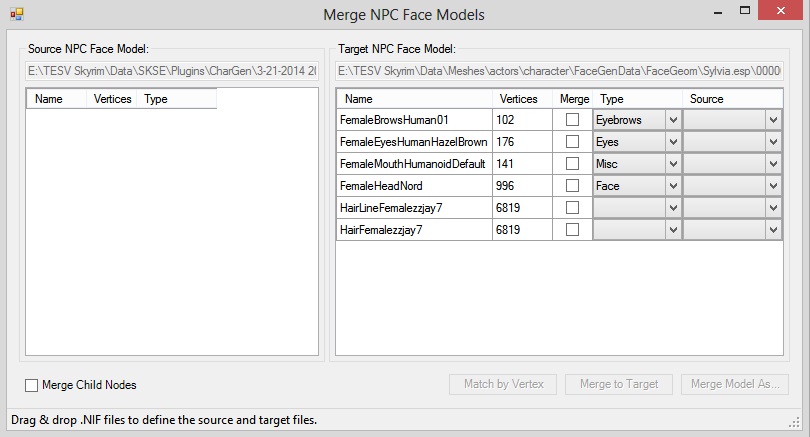The height and width of the screenshot is (437, 810).
Task: Enable Merge Child Nodes option
Action: [x=32, y=385]
